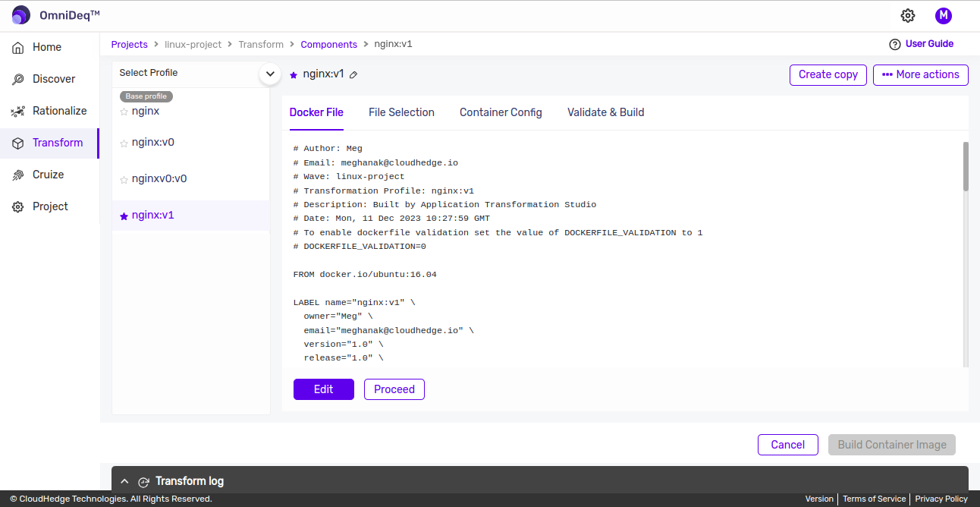Click the LABEL name="nginx:v1" line
The image size is (980, 507).
coord(354,302)
